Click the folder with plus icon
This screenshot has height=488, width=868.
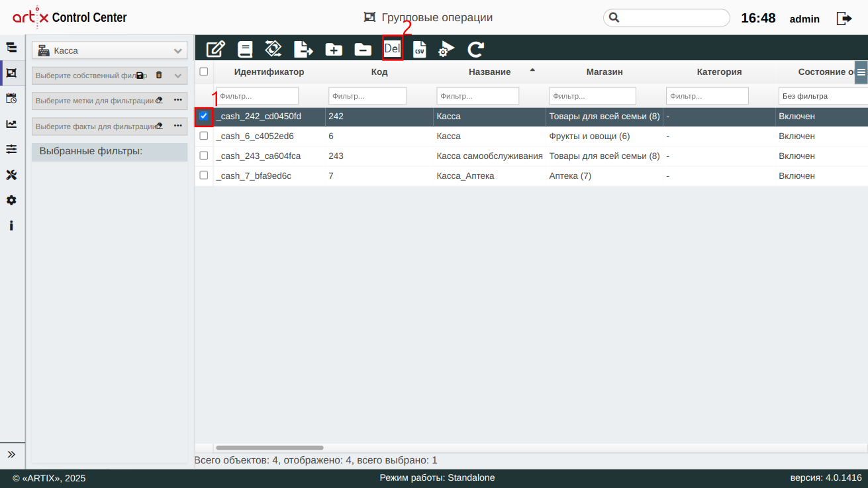click(333, 49)
